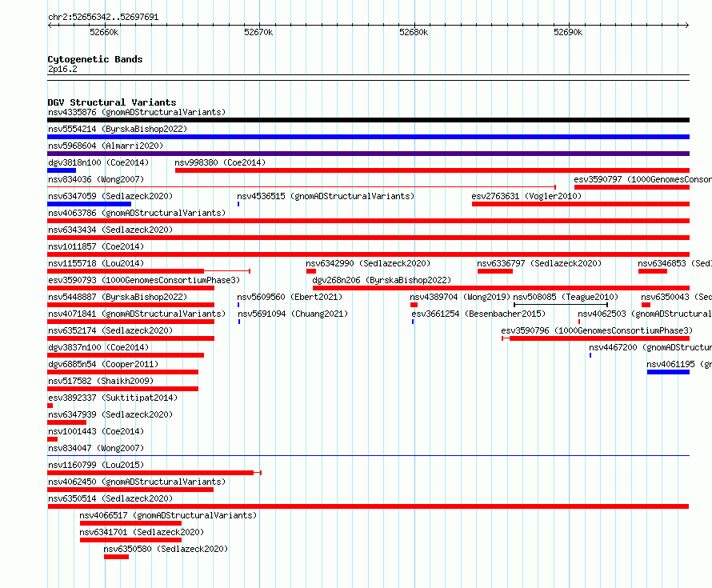Click the dgv3818n100 Coe2014 label
712x588 pixels.
click(98, 162)
